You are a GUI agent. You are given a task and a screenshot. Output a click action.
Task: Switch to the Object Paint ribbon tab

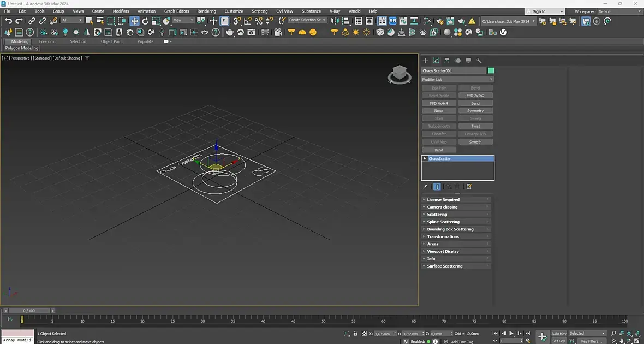click(111, 41)
